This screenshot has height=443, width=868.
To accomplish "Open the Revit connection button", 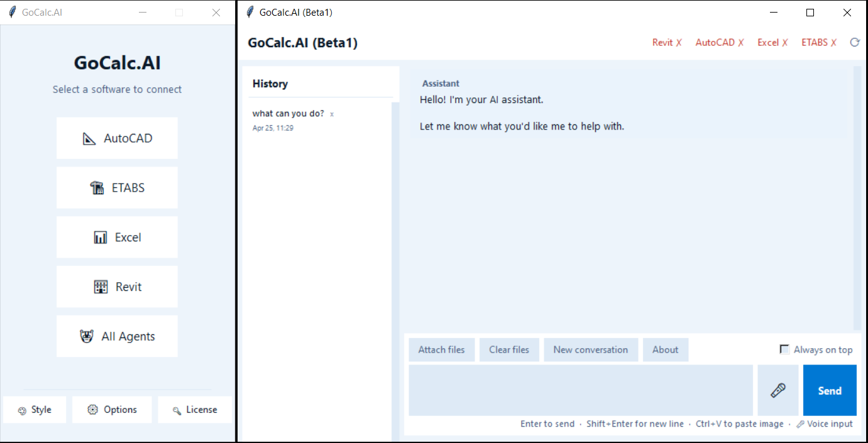I will tap(117, 287).
